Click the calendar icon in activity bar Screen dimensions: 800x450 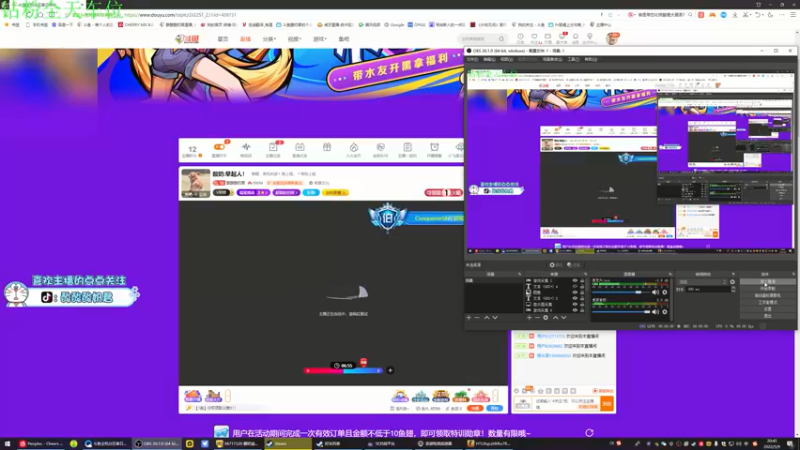[299, 147]
